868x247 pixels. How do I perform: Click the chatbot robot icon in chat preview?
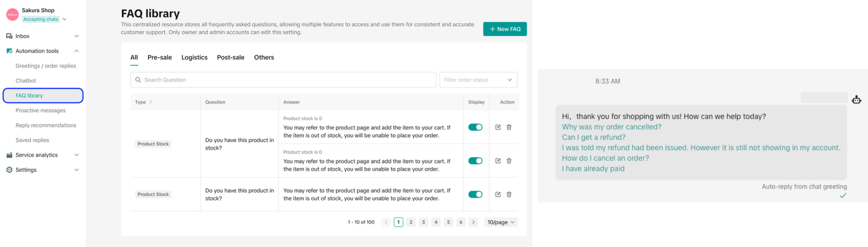tap(856, 100)
